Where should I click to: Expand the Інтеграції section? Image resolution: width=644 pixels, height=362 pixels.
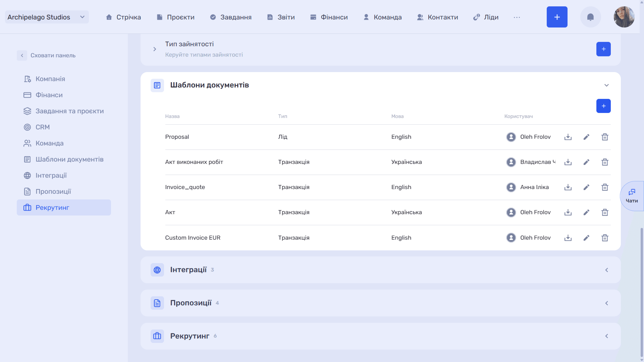point(606,270)
